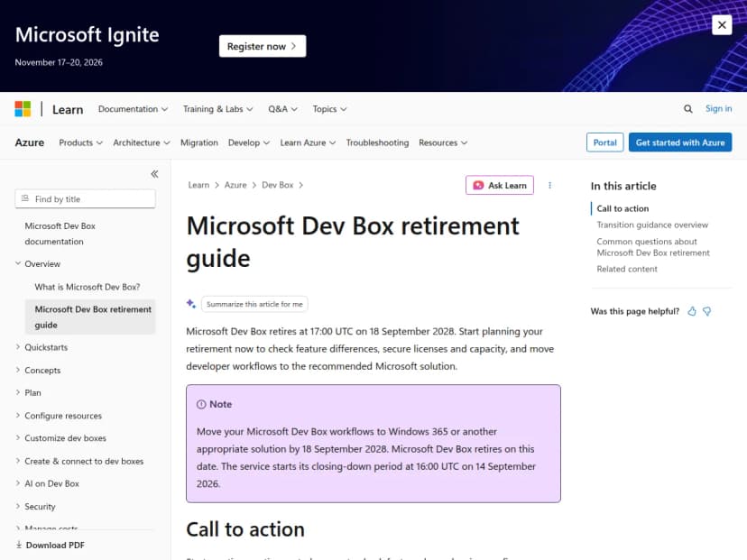Close the Microsoft Ignite banner

point(722,24)
